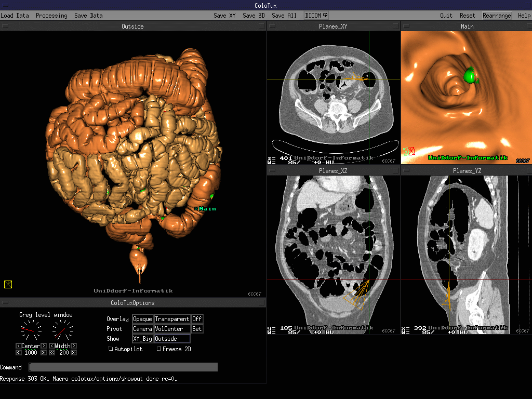Set Pivot to Camera
Image resolution: width=532 pixels, height=399 pixels.
point(142,329)
